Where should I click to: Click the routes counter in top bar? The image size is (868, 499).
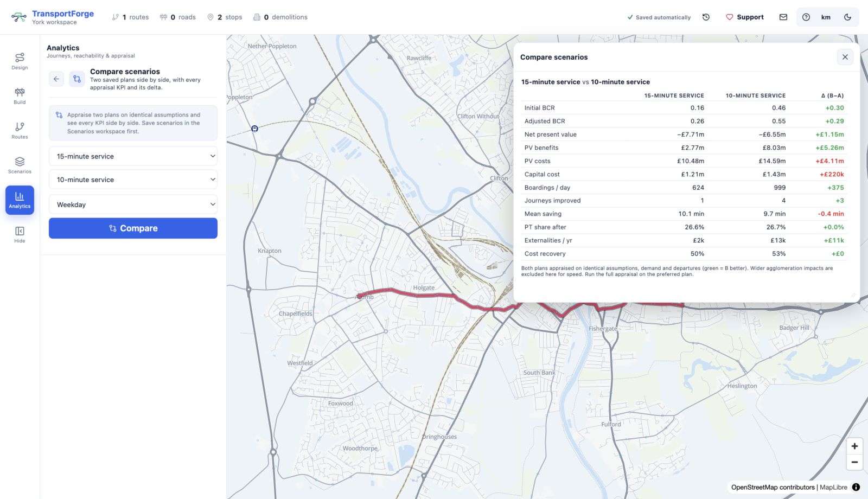point(130,17)
